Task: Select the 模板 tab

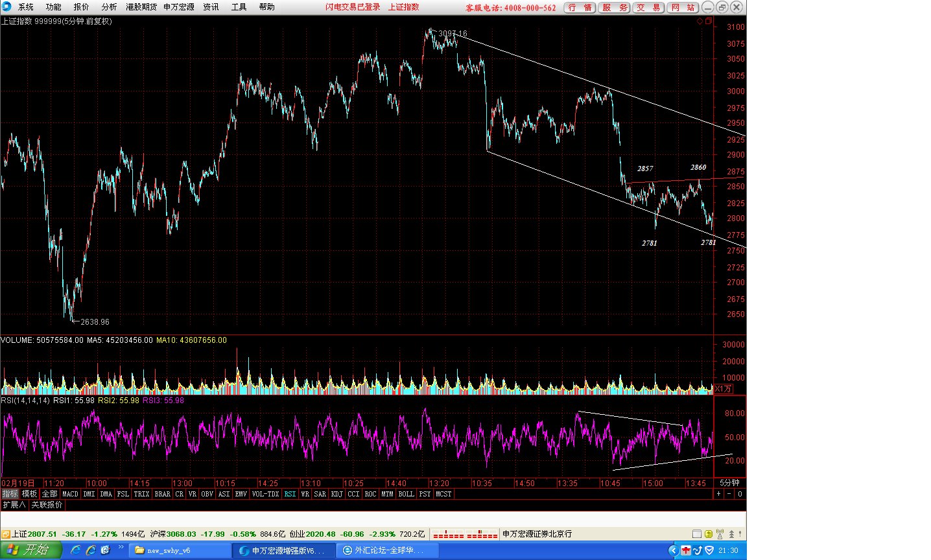Action: click(x=30, y=494)
